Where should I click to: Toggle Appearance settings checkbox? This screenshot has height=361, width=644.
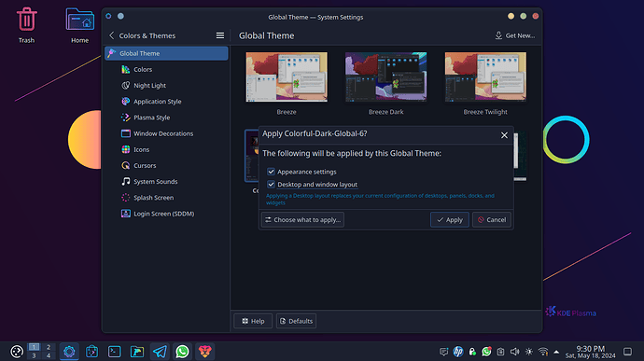click(271, 172)
